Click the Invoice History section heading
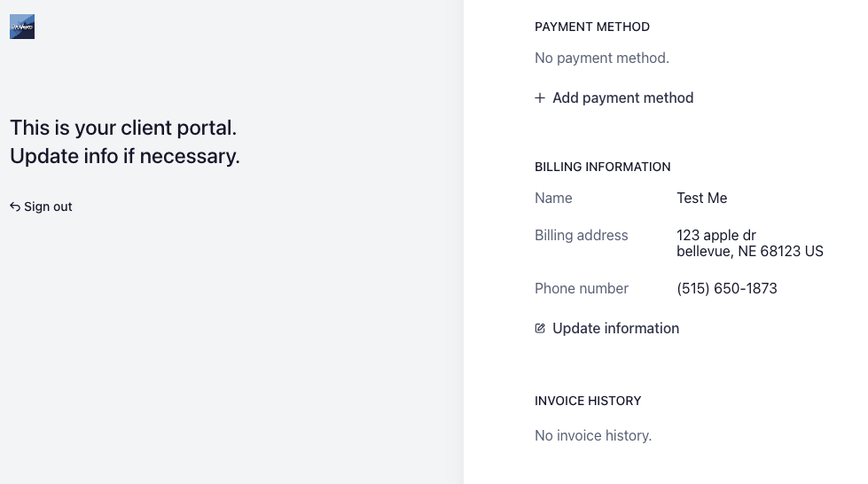This screenshot has height=484, width=868. pos(588,401)
